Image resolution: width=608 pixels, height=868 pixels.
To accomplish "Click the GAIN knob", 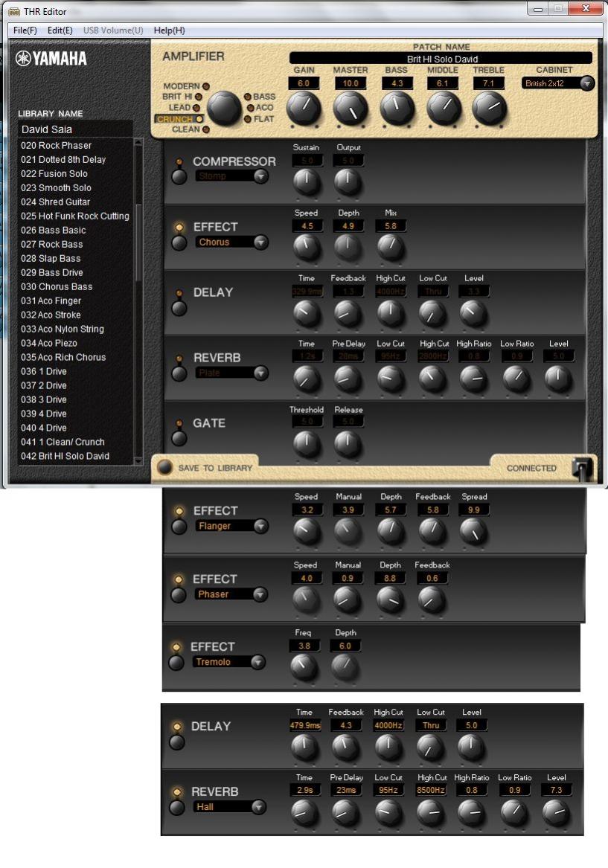I will click(304, 108).
